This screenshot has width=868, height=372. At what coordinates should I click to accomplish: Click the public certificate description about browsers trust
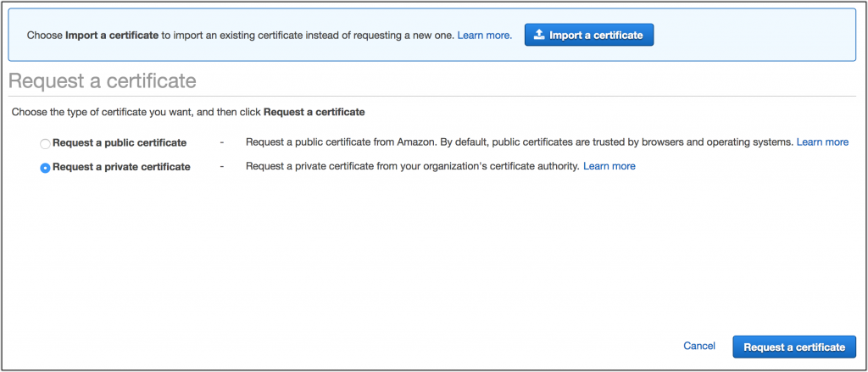pyautogui.click(x=520, y=142)
